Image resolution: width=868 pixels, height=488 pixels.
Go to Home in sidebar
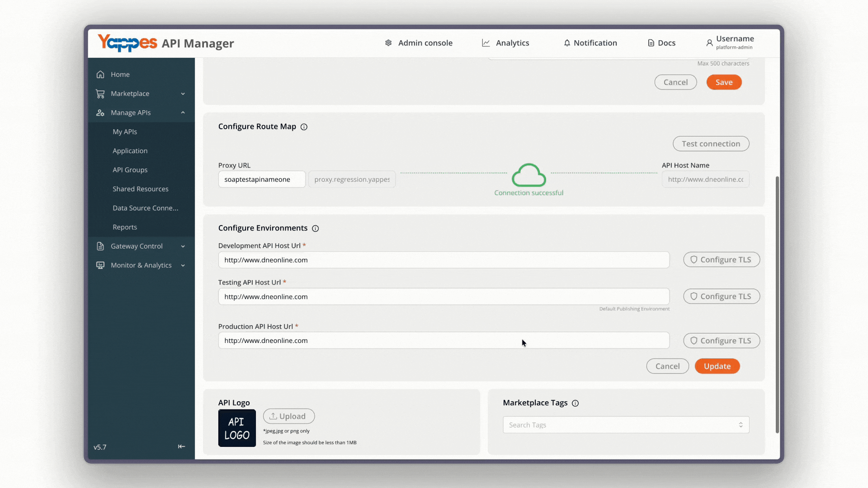pyautogui.click(x=120, y=74)
